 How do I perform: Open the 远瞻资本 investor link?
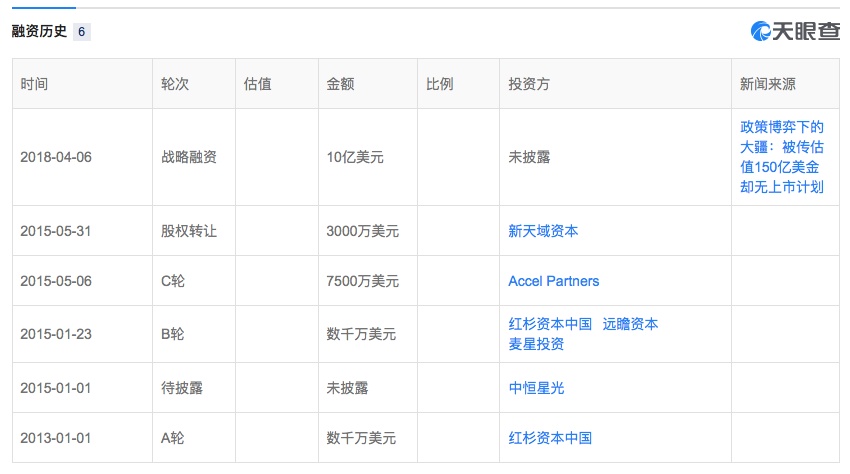pyautogui.click(x=630, y=324)
